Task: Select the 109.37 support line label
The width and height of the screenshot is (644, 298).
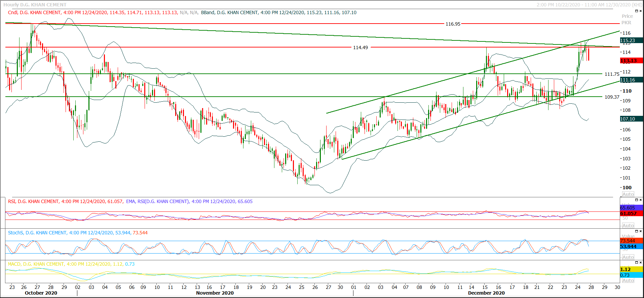Action: tap(612, 97)
